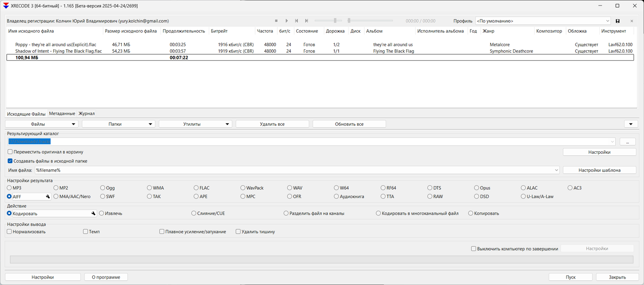The width and height of the screenshot is (644, 285).
Task: Click the Symphonic Deathcore genre cell
Action: pos(511,51)
